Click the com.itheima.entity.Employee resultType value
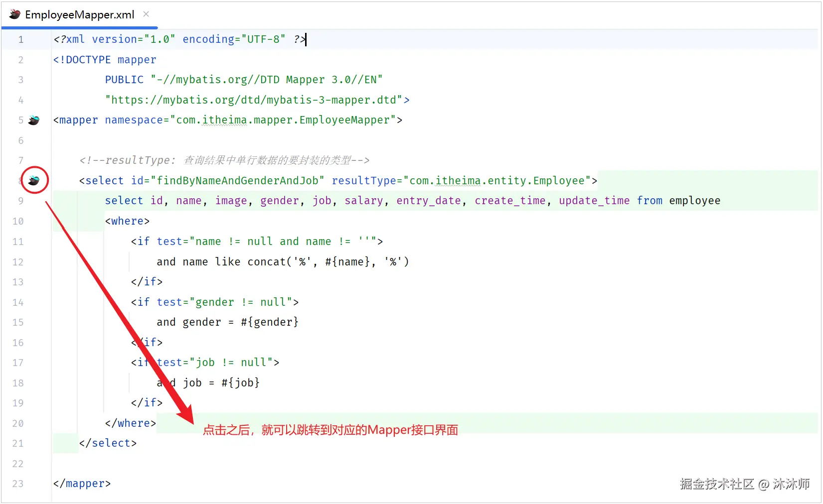Viewport: 823px width, 504px height. [x=497, y=180]
